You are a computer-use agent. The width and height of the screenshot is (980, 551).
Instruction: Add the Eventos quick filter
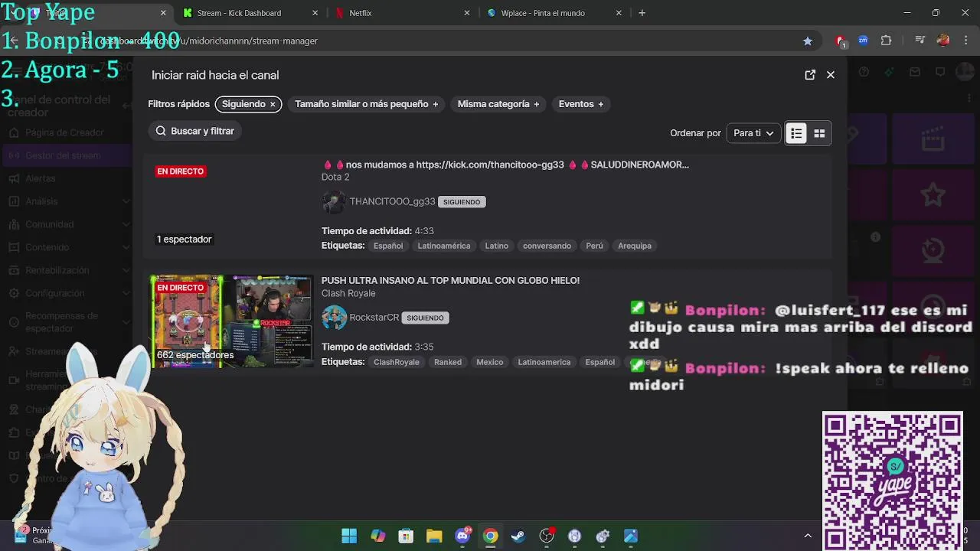point(581,104)
